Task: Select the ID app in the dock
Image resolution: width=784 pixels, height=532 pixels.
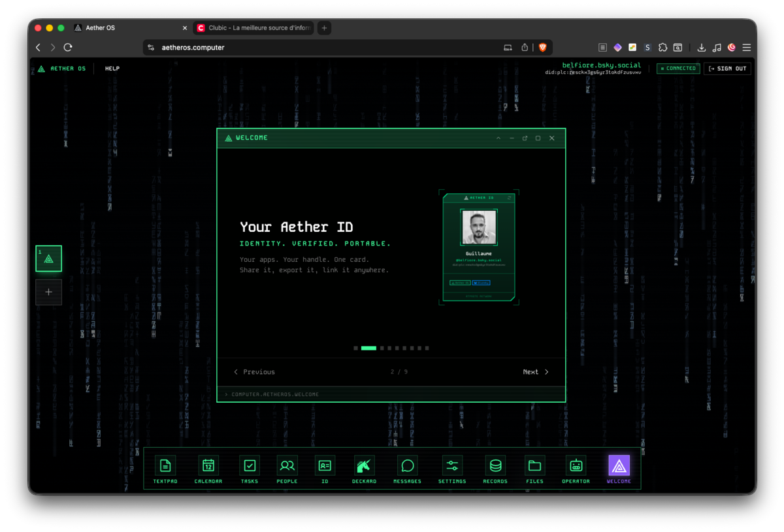Action: (325, 466)
